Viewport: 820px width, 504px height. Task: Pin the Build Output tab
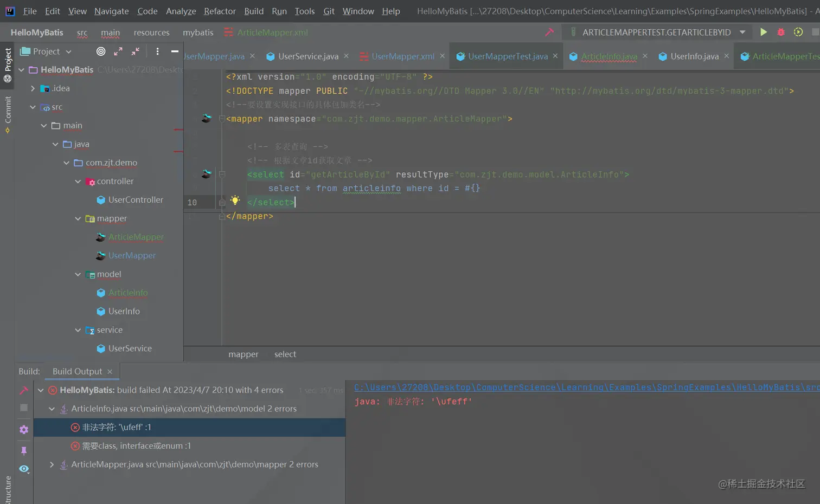point(24,450)
